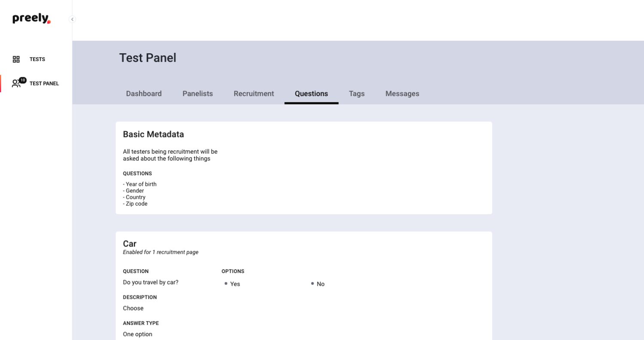Image resolution: width=644 pixels, height=340 pixels.
Task: Switch to the Panelists tab
Action: point(197,94)
